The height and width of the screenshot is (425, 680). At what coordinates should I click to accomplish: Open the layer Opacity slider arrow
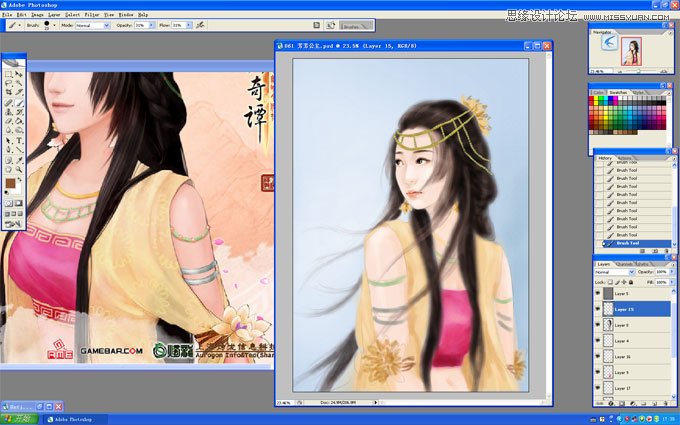click(672, 272)
